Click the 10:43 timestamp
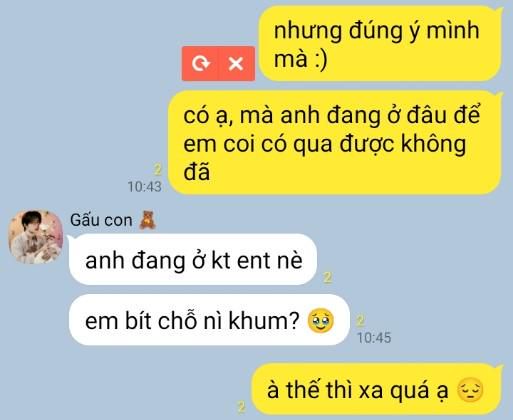 pos(145,187)
